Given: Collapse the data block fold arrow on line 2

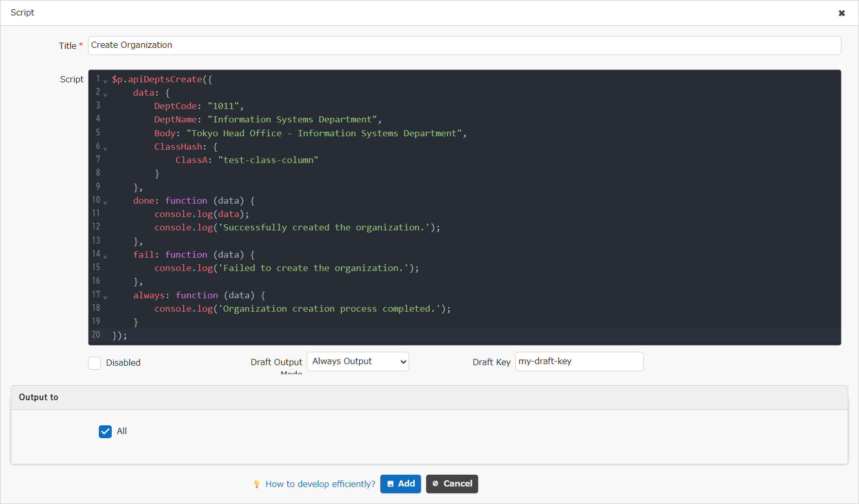Looking at the screenshot, I should tap(105, 94).
